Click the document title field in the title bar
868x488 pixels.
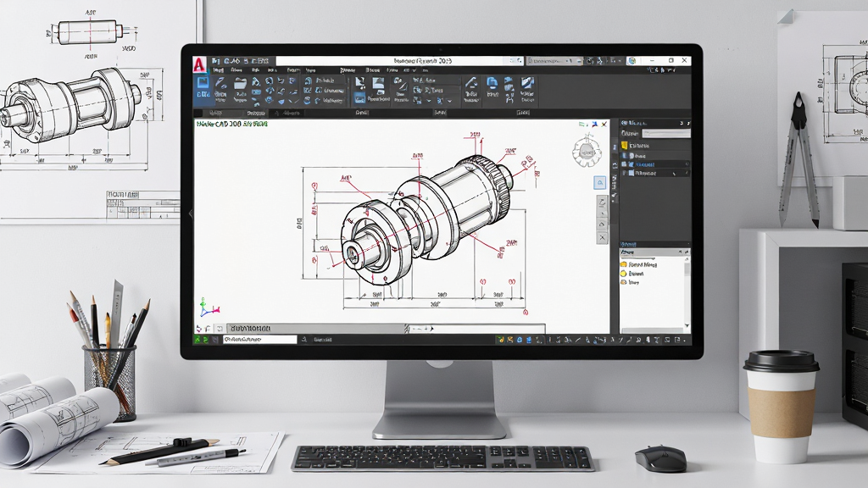tap(399, 61)
